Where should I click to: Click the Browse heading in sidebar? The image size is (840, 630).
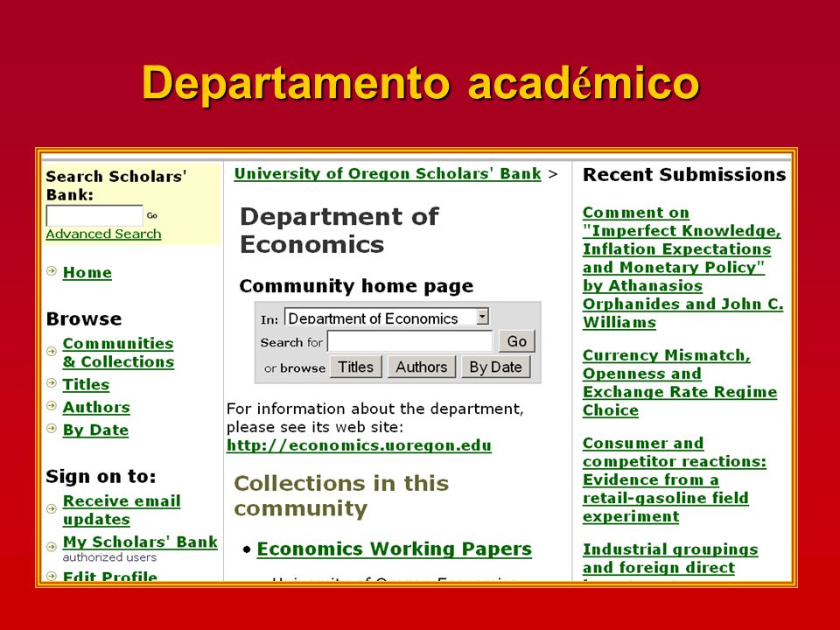click(84, 318)
